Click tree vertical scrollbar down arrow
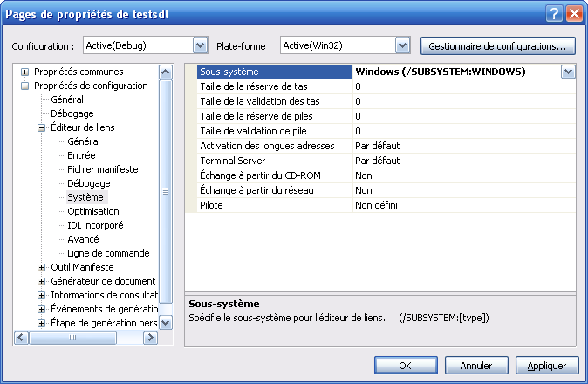This screenshot has height=384, width=588. [166, 323]
